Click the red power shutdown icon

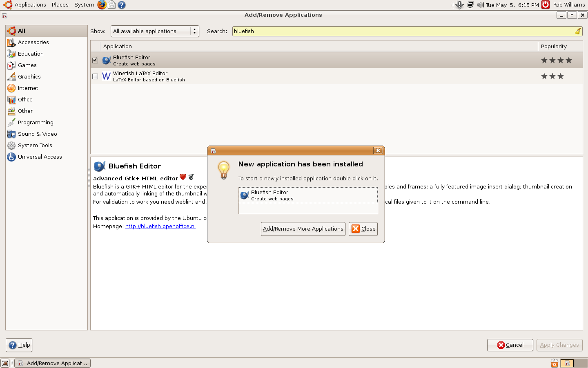[x=546, y=5]
